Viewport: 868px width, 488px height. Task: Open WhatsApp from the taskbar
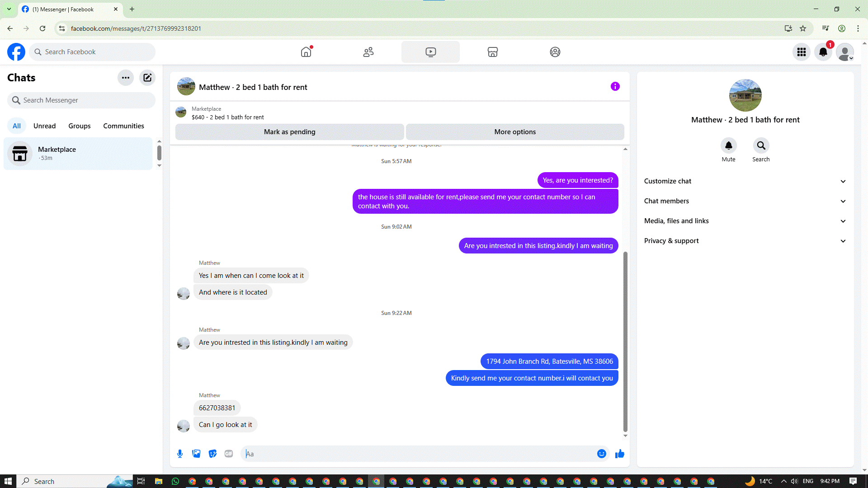pyautogui.click(x=175, y=481)
